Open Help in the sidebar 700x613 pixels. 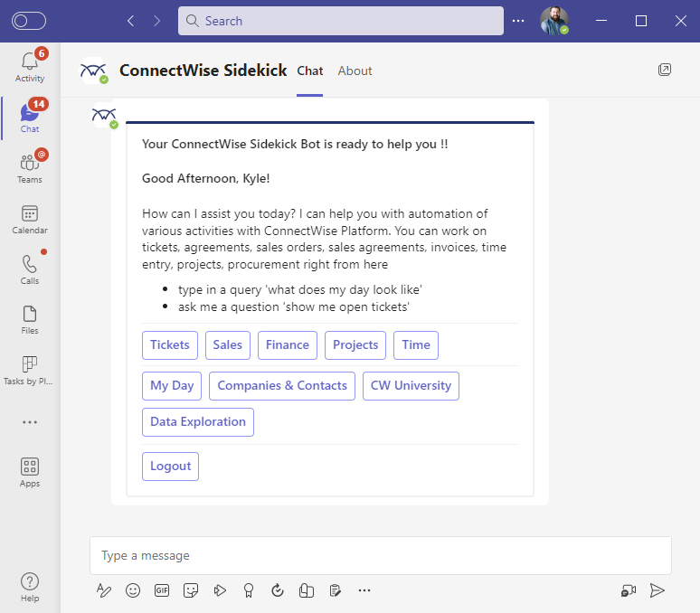point(30,587)
